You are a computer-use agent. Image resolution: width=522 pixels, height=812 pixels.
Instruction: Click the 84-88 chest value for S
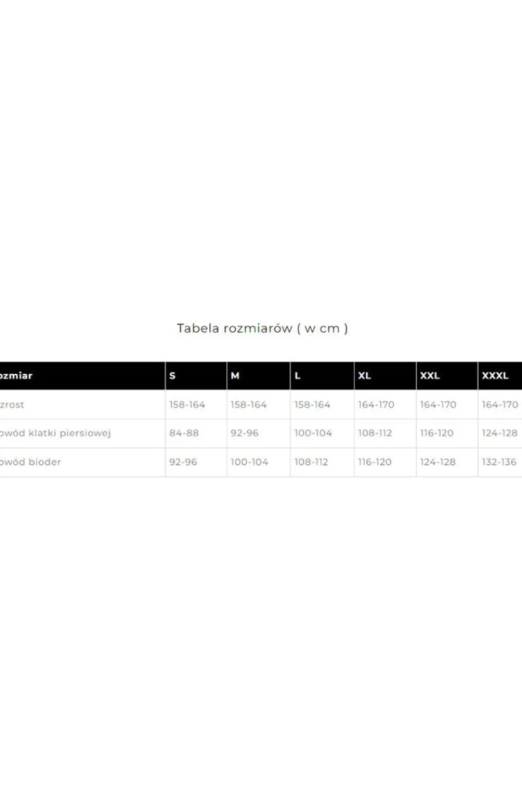click(x=184, y=433)
